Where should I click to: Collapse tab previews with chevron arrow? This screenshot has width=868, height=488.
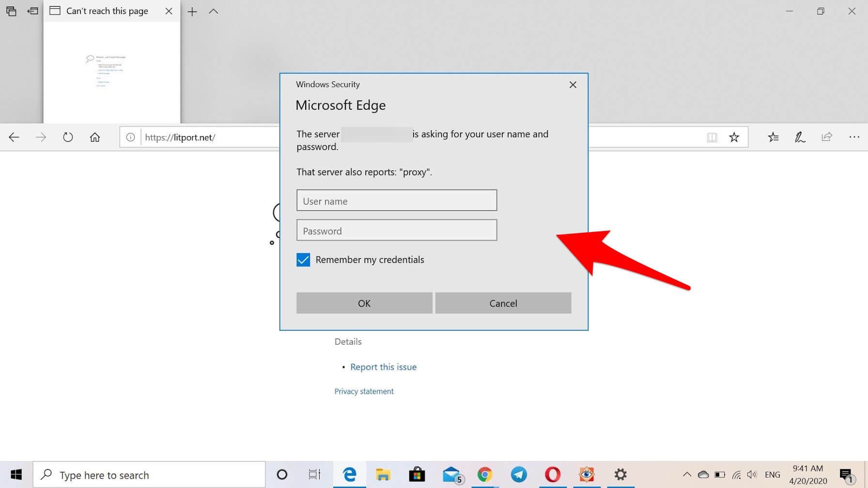click(x=214, y=11)
